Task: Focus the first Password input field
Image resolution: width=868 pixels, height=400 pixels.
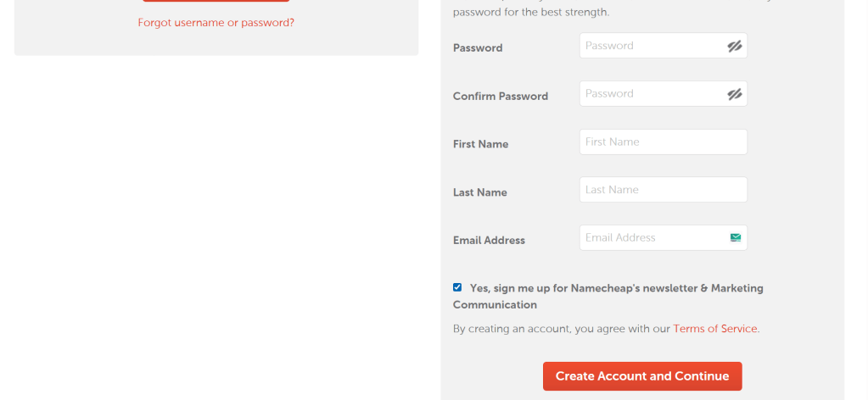Action: click(x=649, y=46)
